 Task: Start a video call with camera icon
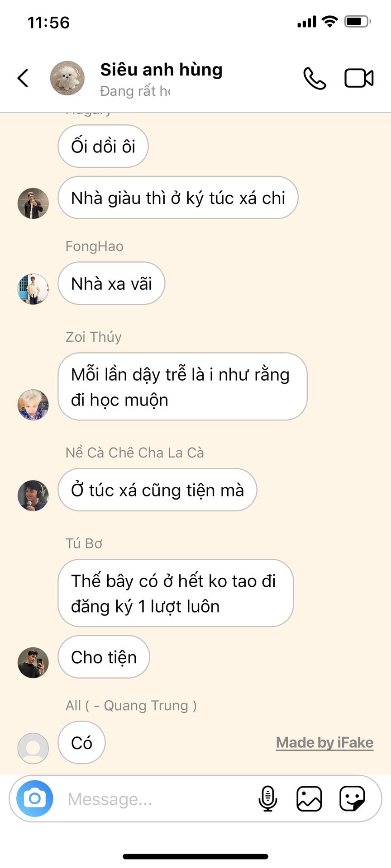359,78
